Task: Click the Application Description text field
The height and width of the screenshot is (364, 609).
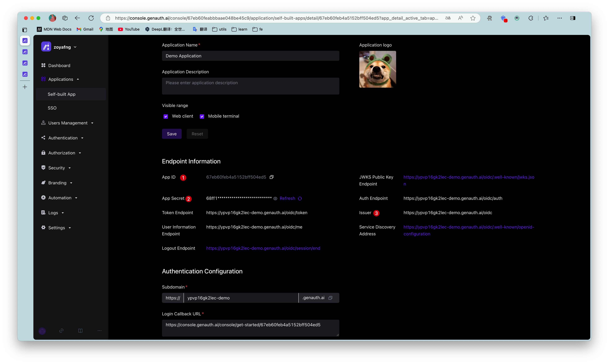Action: pyautogui.click(x=250, y=86)
